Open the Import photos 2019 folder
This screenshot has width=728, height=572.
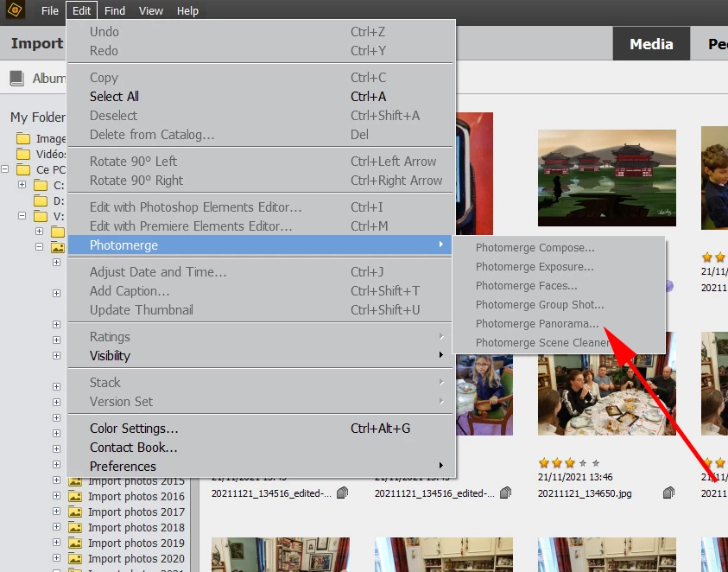[136, 543]
